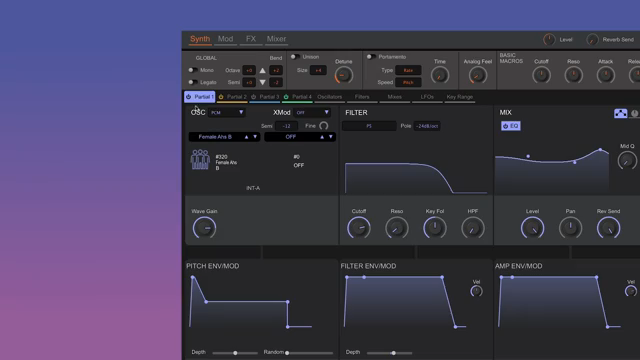This screenshot has width=640, height=360.
Task: Switch to the FX tab
Action: (x=251, y=39)
